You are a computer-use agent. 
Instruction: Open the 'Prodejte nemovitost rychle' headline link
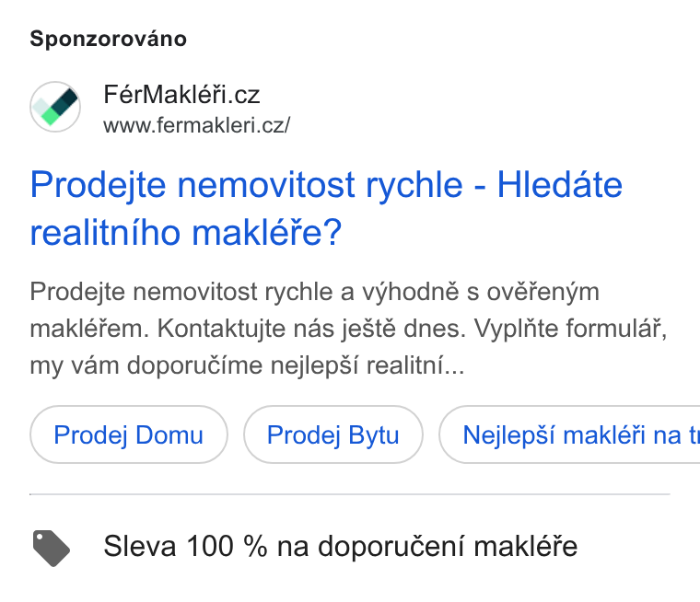click(x=247, y=185)
